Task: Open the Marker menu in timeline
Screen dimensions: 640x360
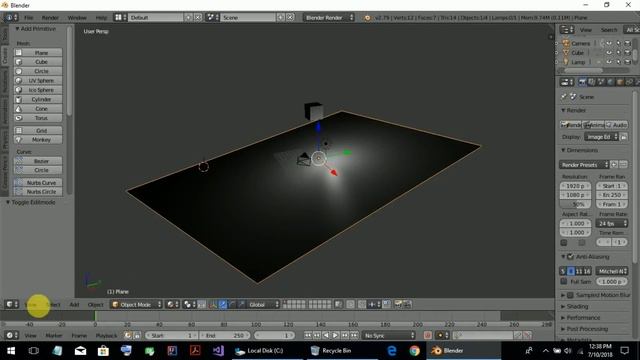Action: [x=54, y=336]
